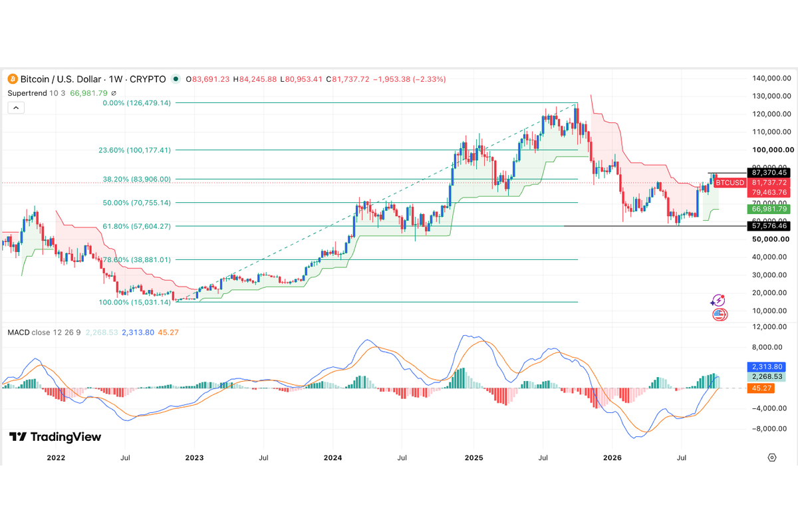
Task: Click the teal 2,268.53 histogram axis label
Action: tap(766, 376)
